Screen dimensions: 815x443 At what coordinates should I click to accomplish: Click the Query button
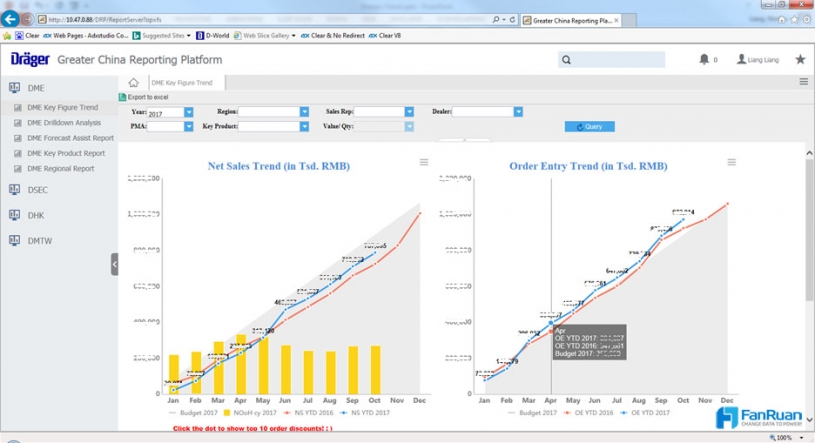589,126
